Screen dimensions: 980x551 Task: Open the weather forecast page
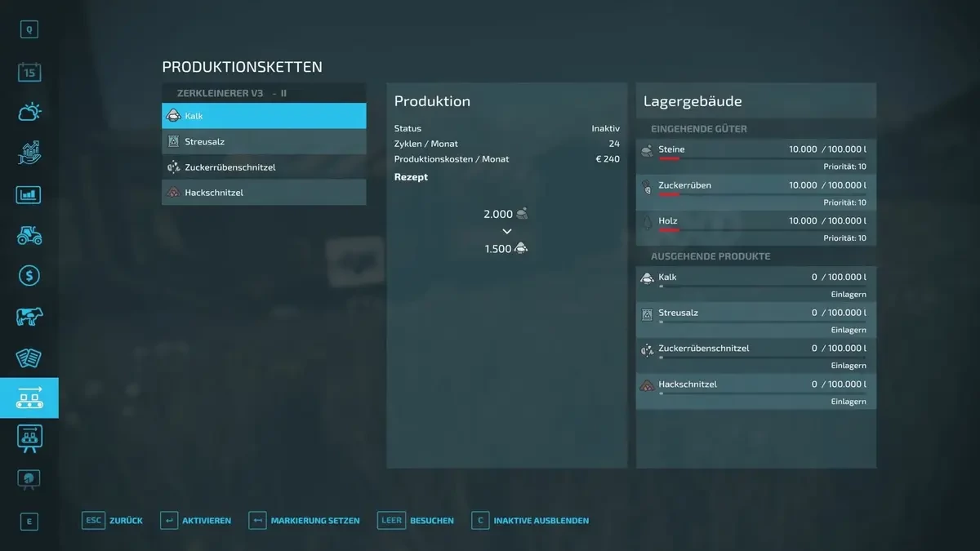[29, 112]
